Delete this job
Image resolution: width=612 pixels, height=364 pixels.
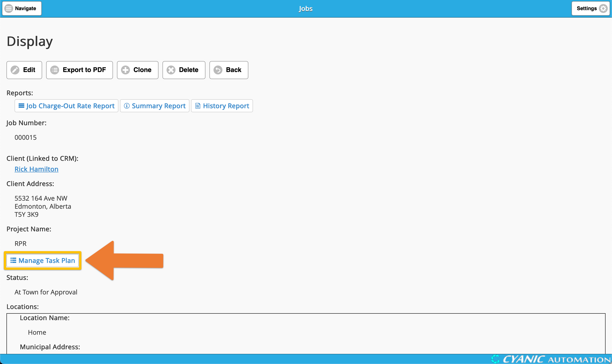[x=184, y=70]
